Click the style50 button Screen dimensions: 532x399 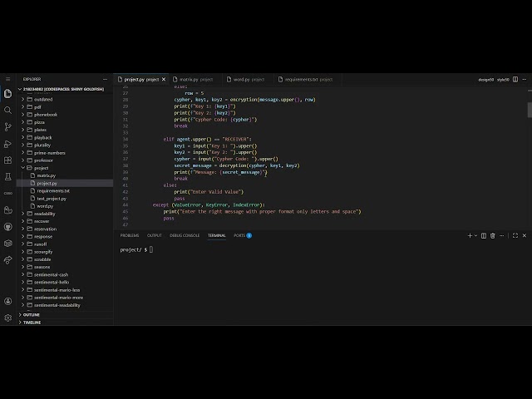(503, 80)
